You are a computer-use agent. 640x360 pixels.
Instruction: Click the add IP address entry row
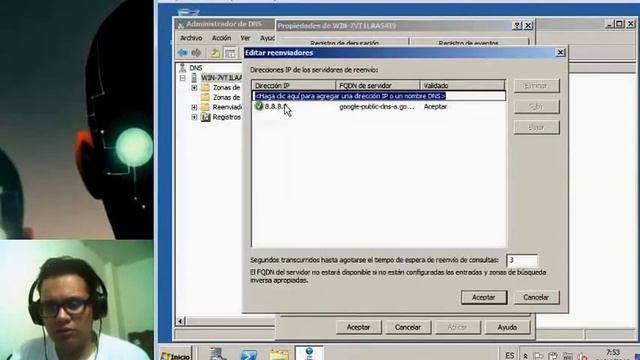[x=379, y=96]
